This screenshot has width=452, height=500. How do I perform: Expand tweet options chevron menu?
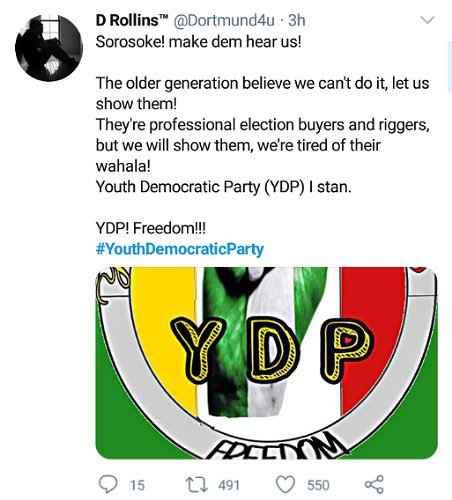pos(427,20)
